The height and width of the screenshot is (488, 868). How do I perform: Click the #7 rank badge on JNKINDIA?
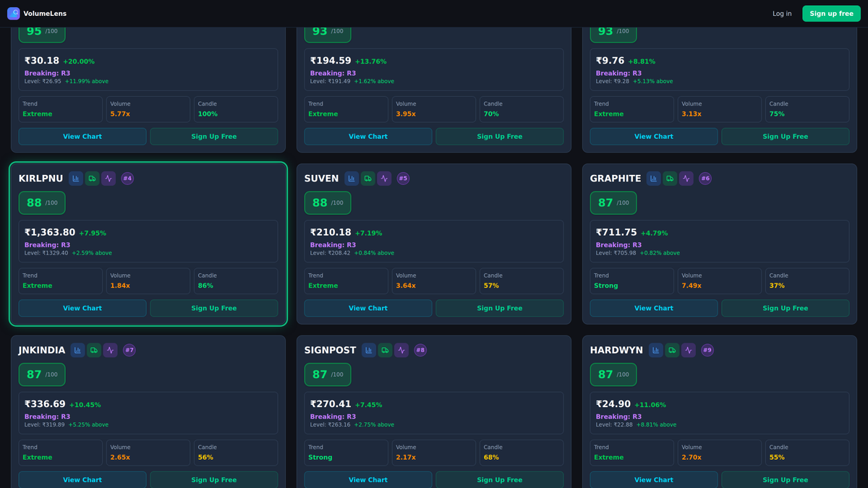point(129,350)
